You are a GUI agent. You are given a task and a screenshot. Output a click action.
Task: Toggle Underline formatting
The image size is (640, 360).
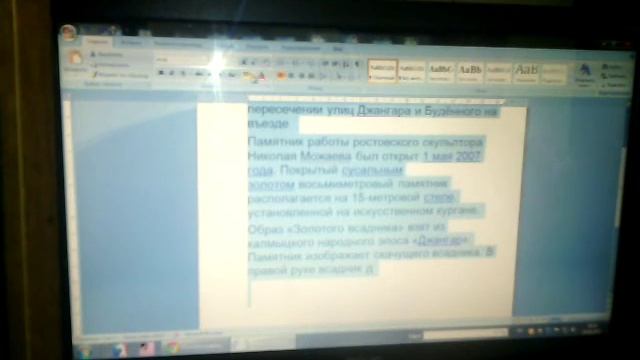click(x=183, y=73)
